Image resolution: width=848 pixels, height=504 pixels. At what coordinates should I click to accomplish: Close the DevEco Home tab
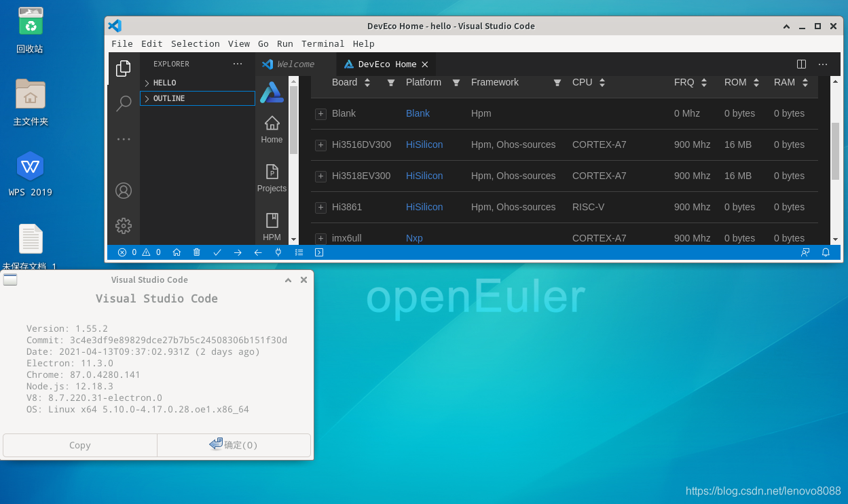point(425,64)
